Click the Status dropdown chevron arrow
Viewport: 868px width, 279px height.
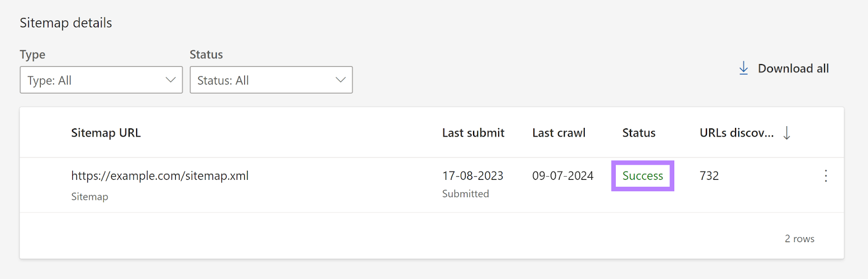click(340, 80)
